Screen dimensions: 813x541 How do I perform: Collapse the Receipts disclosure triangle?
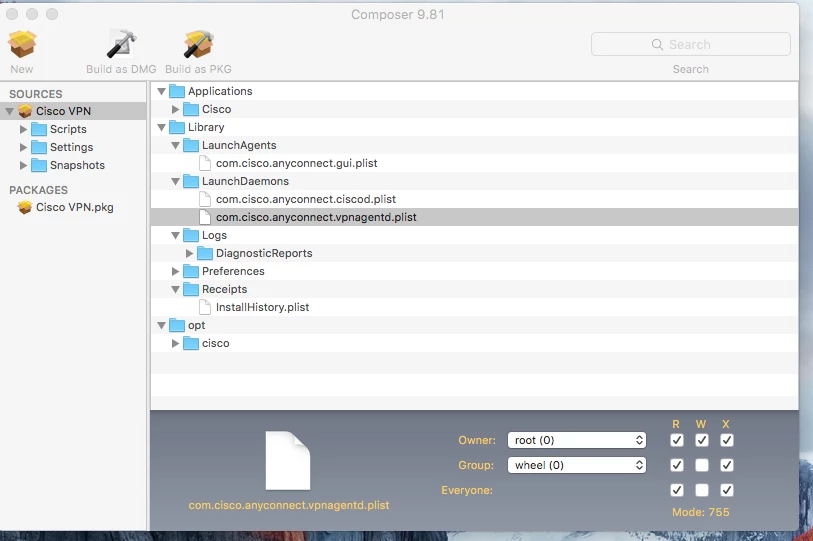click(175, 289)
